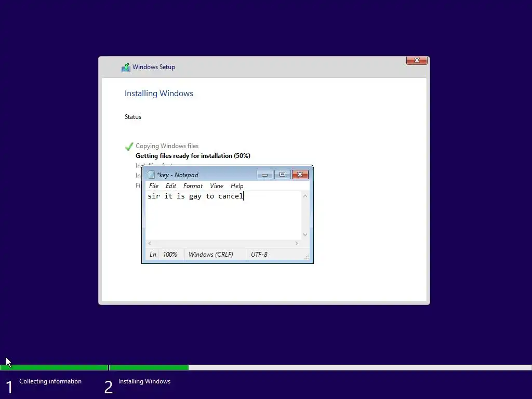Close the Windows Setup dialog
532x399 pixels.
point(417,60)
